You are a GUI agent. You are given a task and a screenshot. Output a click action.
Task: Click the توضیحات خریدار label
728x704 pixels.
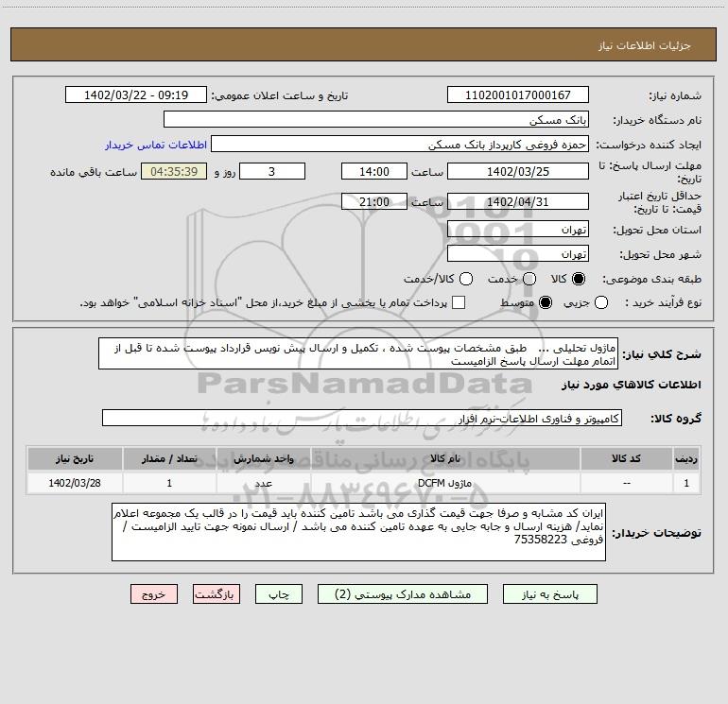coord(656,533)
